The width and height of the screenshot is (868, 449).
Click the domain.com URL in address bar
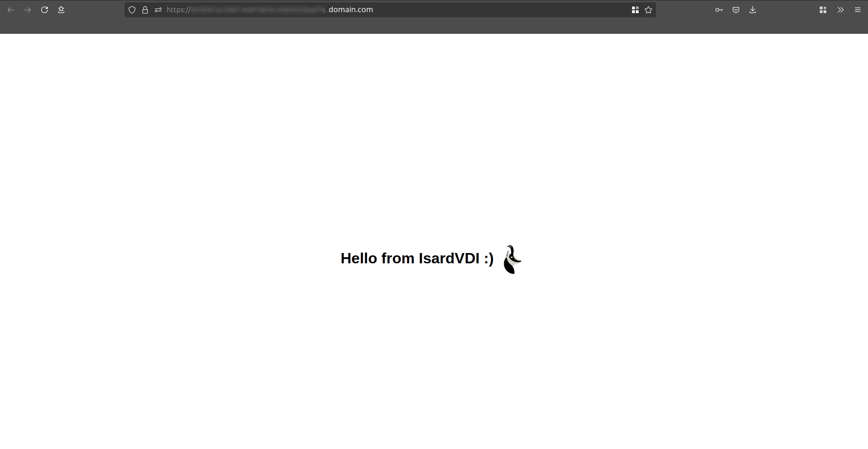350,10
